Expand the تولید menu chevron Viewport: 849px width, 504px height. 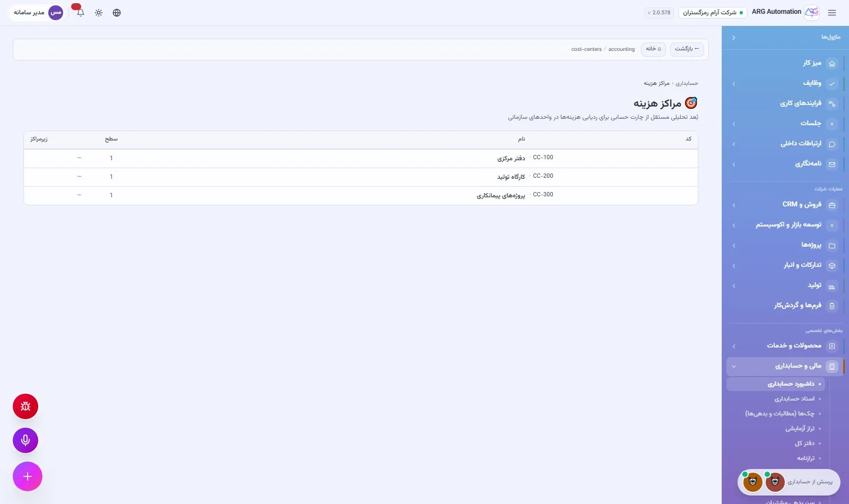pos(734,286)
